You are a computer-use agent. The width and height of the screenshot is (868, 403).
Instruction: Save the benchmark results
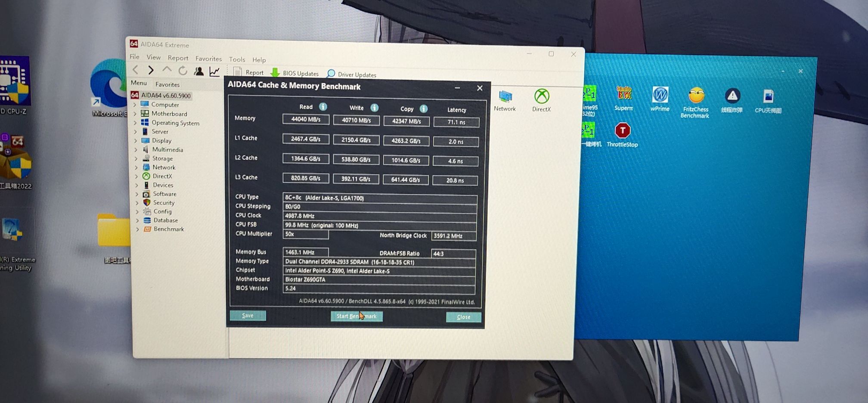pos(248,316)
